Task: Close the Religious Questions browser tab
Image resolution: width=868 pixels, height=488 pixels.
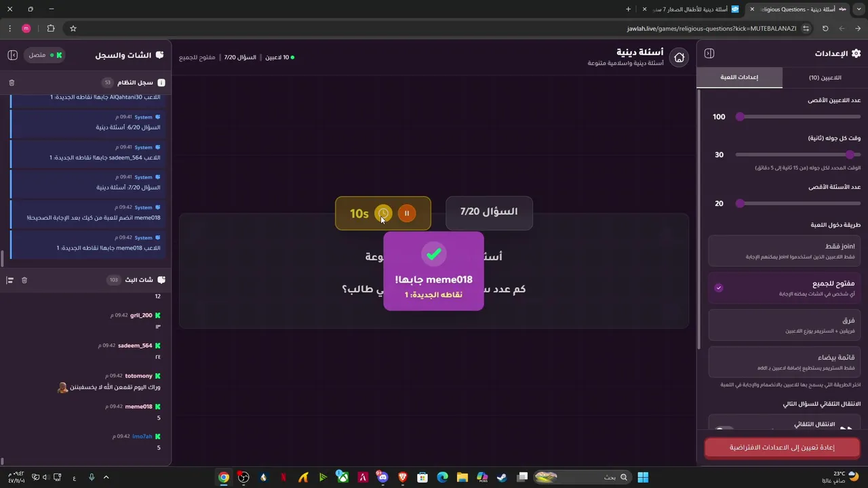Action: [752, 9]
